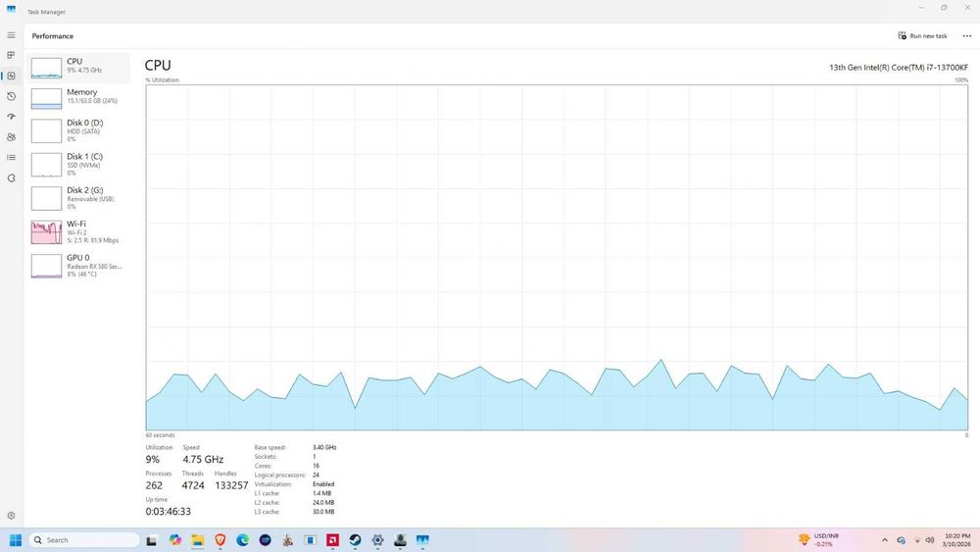Open Task Manager Settings gear icon
The width and height of the screenshot is (980, 552).
coord(11,516)
